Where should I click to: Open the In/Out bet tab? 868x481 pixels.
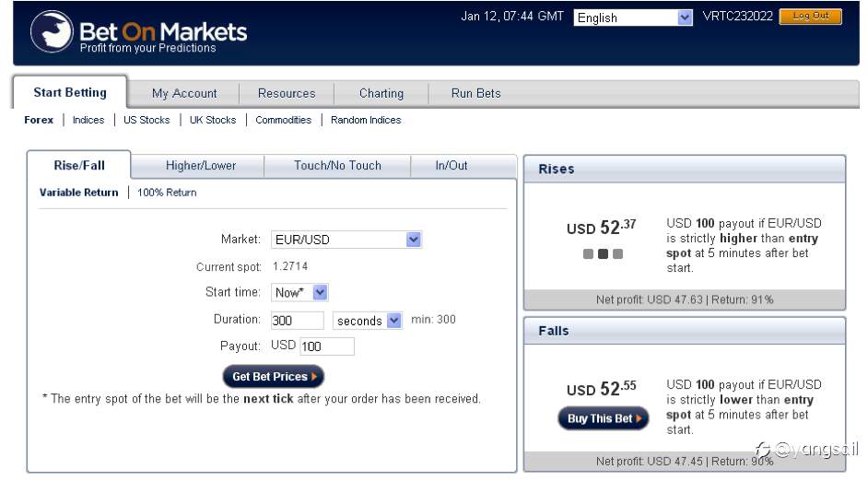tap(452, 166)
